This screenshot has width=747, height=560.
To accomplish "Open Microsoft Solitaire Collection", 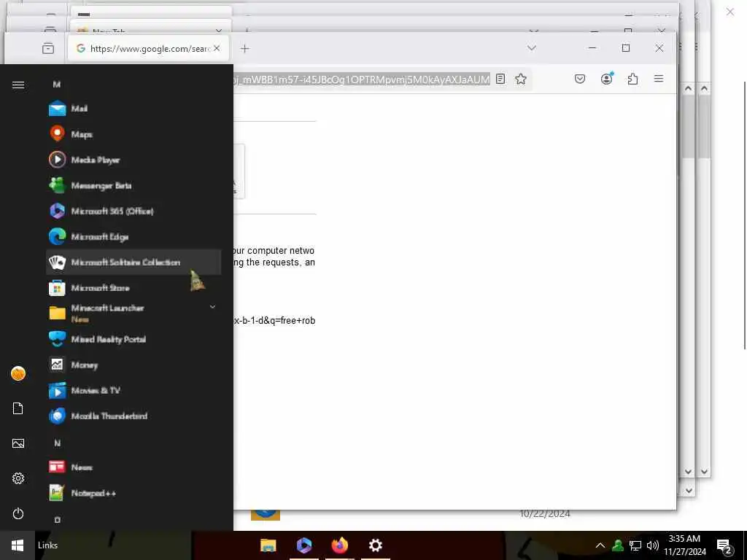I will click(x=133, y=262).
